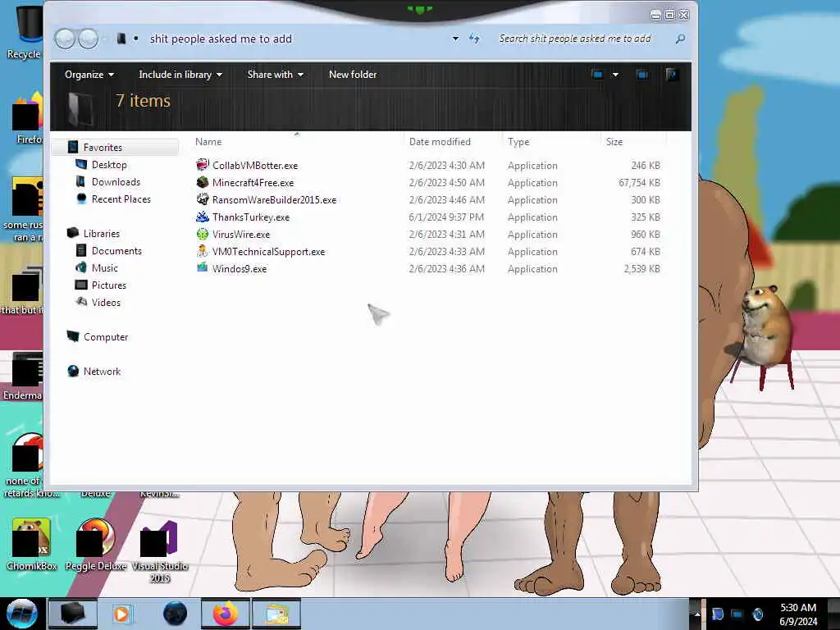Select the VM0TechnicalSupport.exe file icon
The image size is (840, 630).
[x=202, y=251]
